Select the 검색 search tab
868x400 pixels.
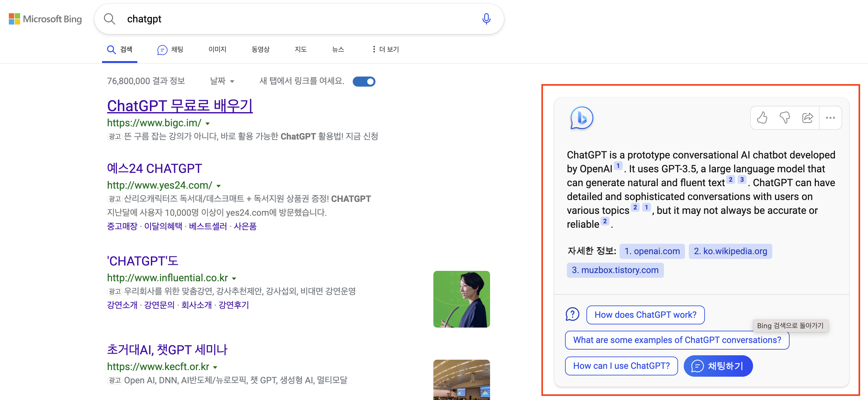(120, 49)
